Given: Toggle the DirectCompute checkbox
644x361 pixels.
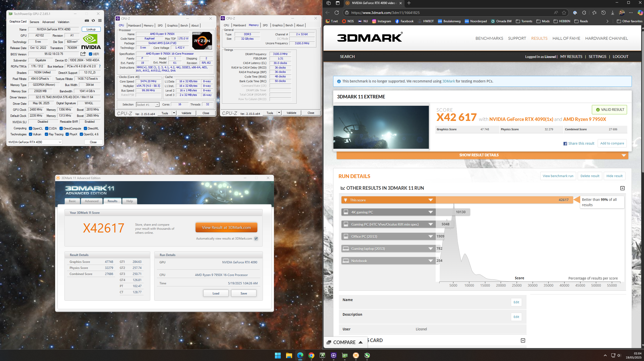Looking at the screenshot, I should 61,129.
